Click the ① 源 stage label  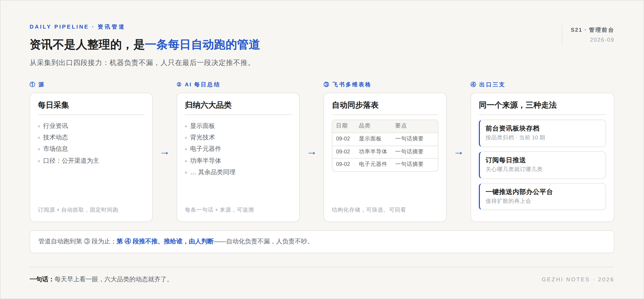point(37,84)
